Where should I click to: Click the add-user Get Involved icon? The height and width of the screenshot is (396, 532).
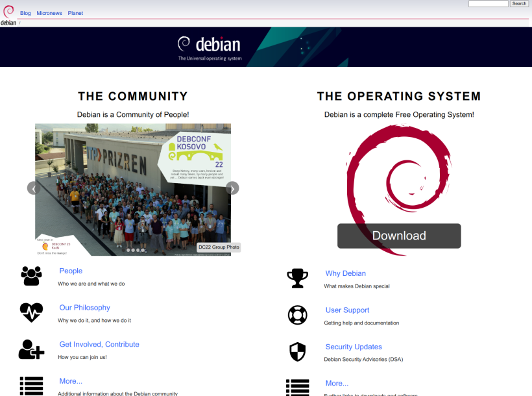tap(31, 349)
